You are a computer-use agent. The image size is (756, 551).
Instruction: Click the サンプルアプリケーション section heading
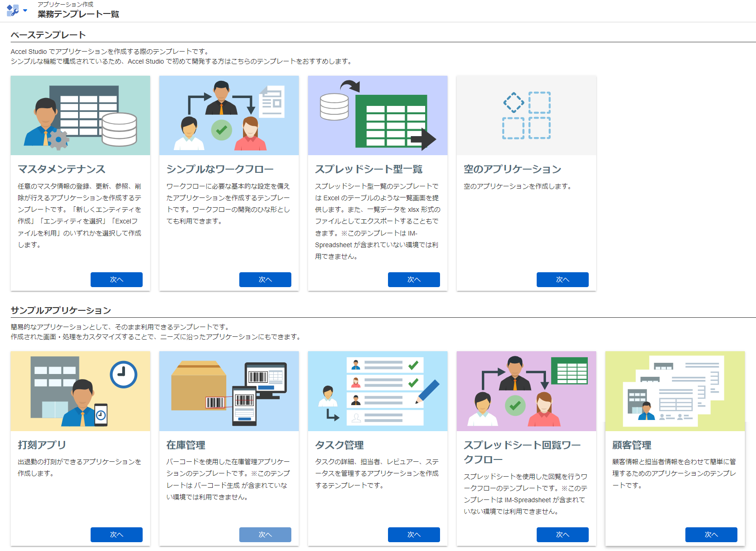[x=61, y=310]
